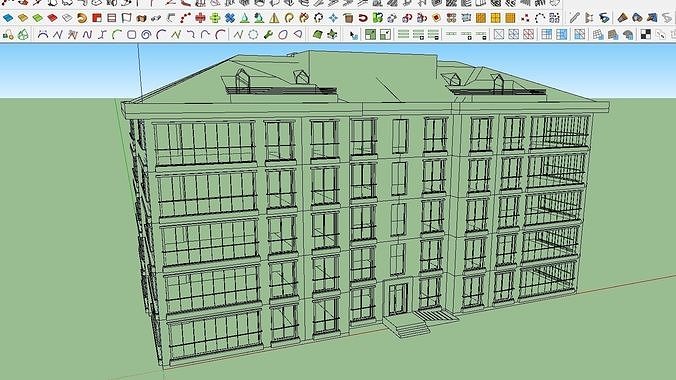The height and width of the screenshot is (380, 676).
Task: Click the white wireframe diamond plane icon
Action: coord(67,18)
